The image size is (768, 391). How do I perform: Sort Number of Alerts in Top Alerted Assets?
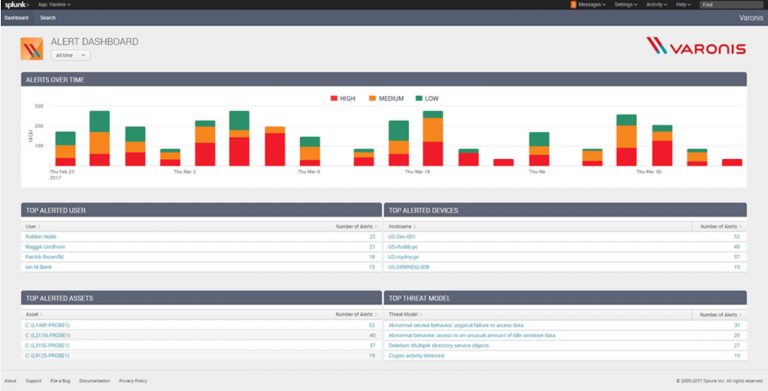pyautogui.click(x=356, y=314)
